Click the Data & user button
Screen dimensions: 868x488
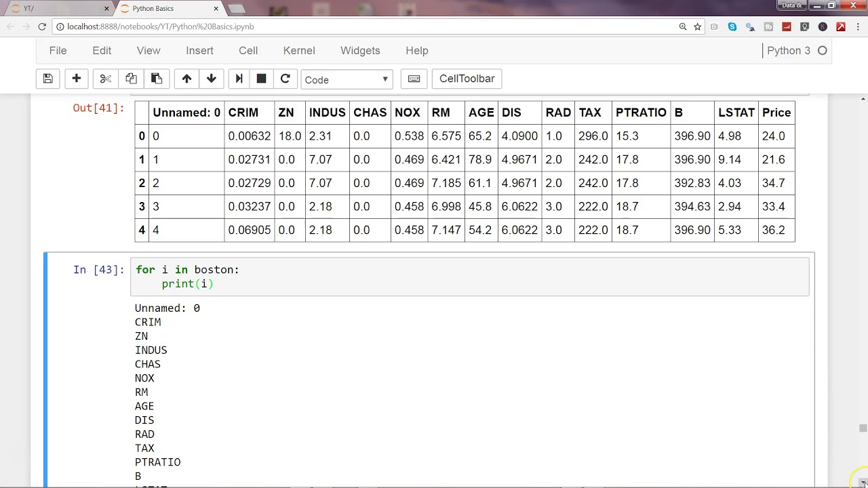pyautogui.click(x=791, y=5)
